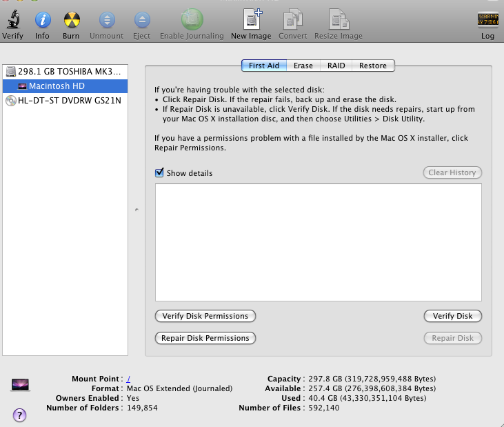Viewport: 504px width, 427px height.
Task: Click the Verify Disk button
Action: [452, 316]
